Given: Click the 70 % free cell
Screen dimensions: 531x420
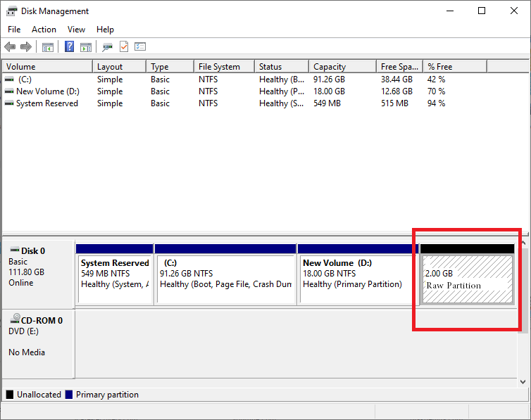Looking at the screenshot, I should point(436,91).
